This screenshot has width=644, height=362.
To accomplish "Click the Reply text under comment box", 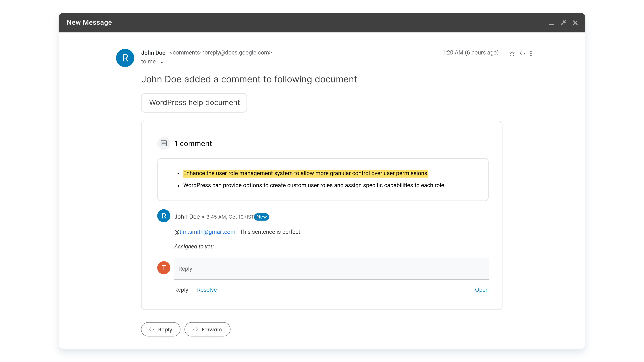I will pos(181,290).
